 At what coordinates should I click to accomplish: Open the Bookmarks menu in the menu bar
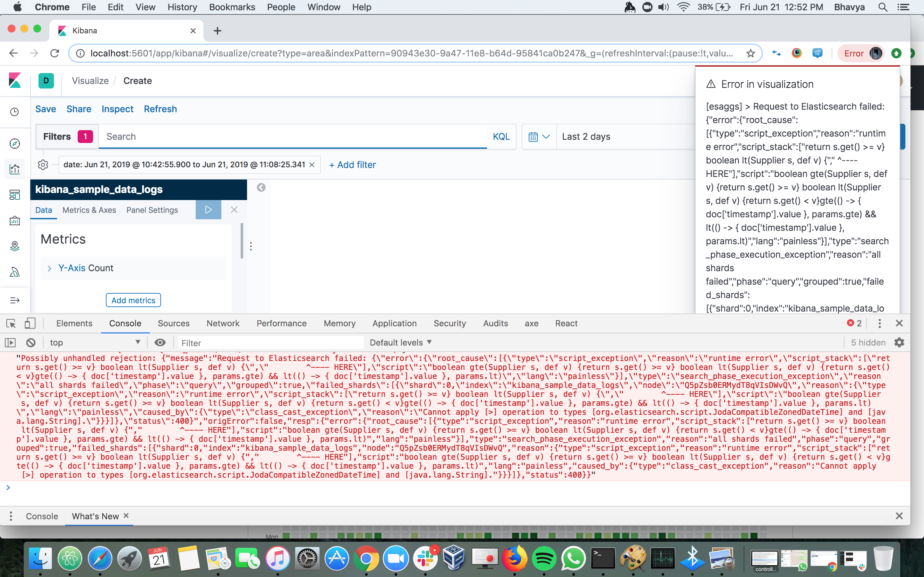[x=232, y=7]
